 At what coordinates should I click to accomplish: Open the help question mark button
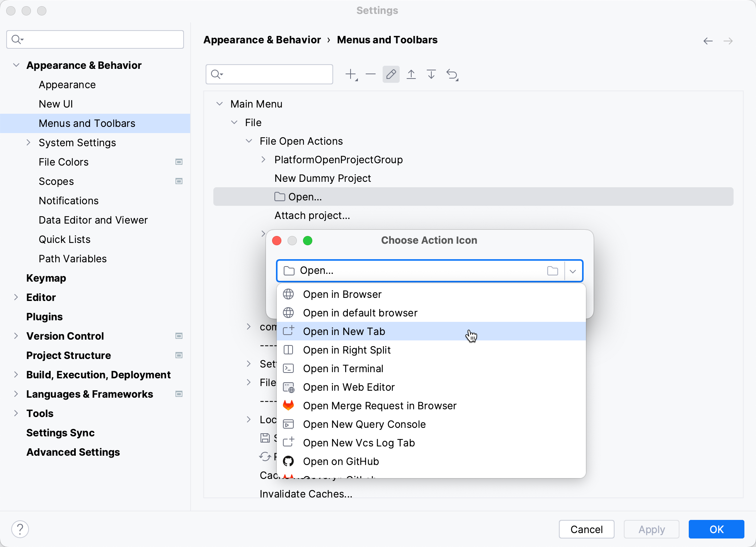pyautogui.click(x=20, y=529)
